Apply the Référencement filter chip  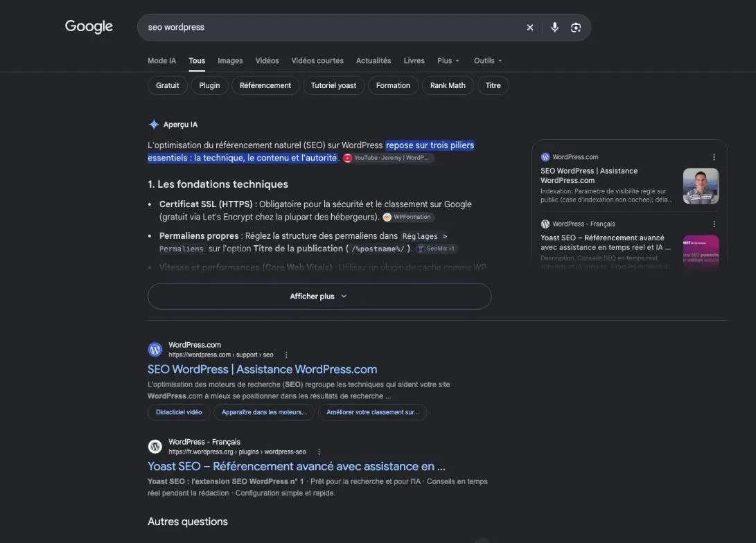[265, 86]
